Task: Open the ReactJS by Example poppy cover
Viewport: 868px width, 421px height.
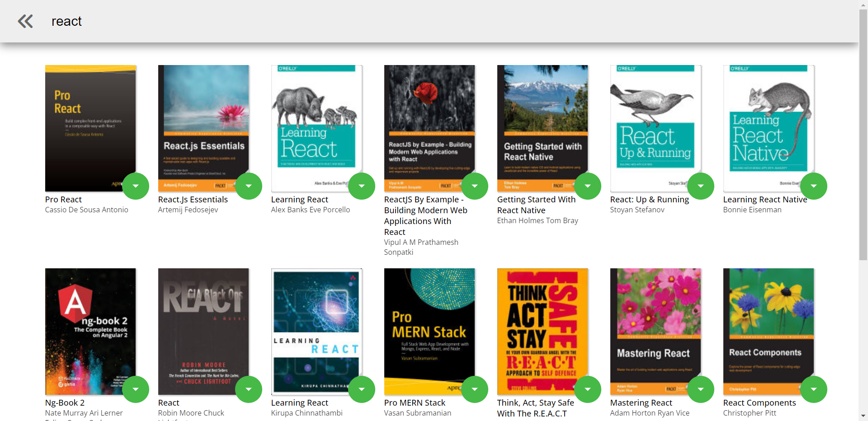Action: (429, 128)
